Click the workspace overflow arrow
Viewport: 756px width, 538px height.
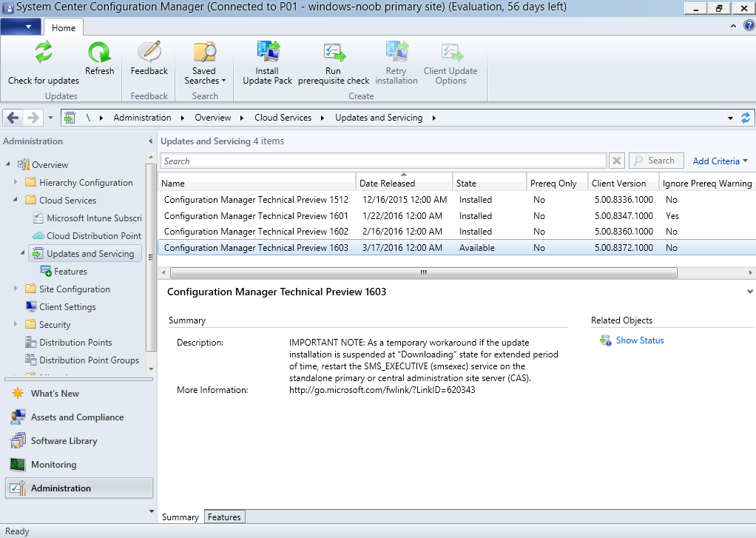click(152, 511)
